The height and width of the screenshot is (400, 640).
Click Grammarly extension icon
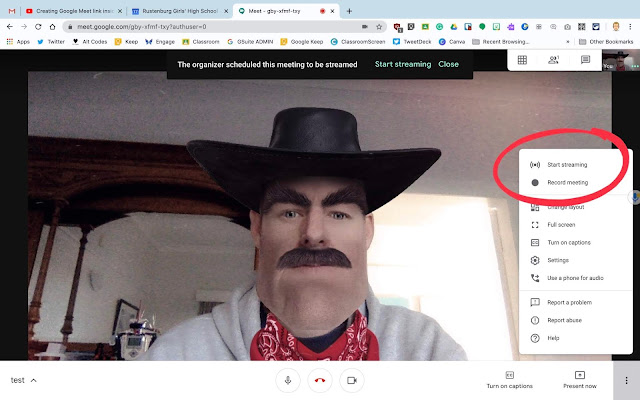click(x=440, y=27)
